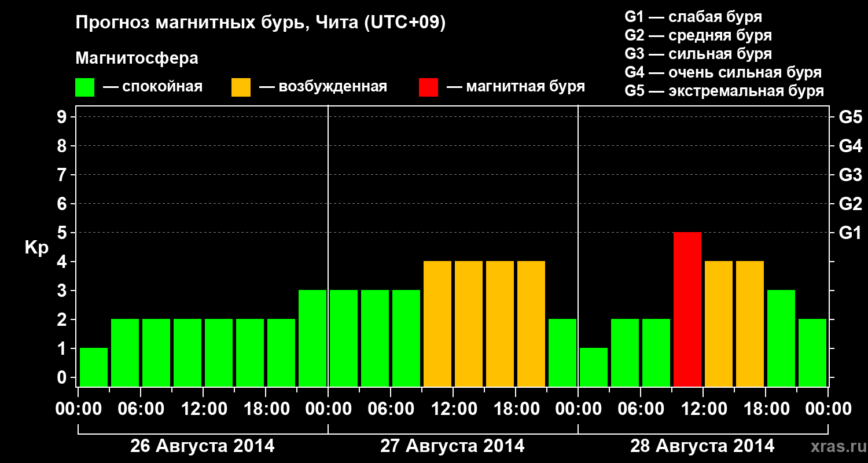
Task: Click the '18:00' time label for 28 August
Action: [766, 409]
